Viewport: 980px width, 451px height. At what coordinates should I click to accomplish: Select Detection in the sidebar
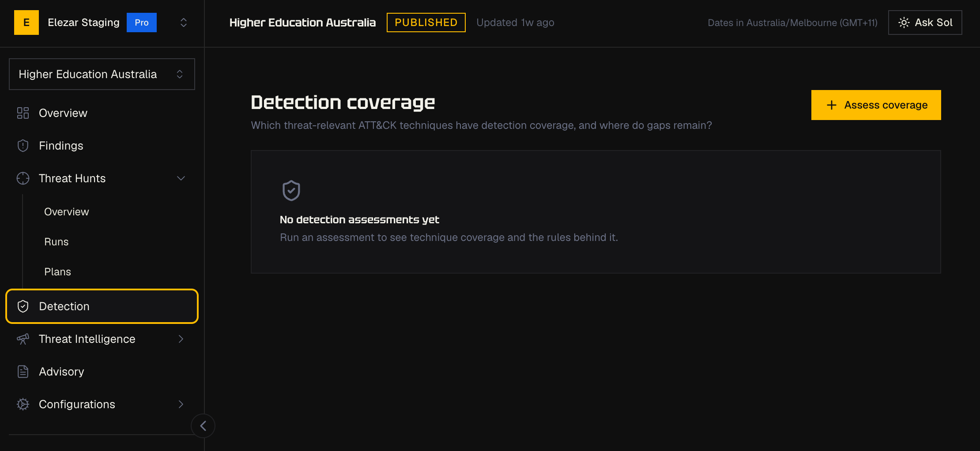102,306
